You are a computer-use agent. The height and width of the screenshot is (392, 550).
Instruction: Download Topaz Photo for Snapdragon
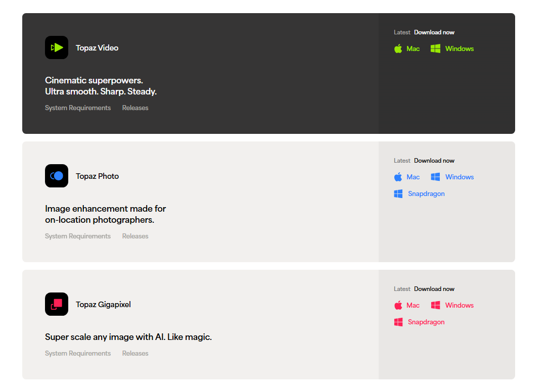pyautogui.click(x=426, y=193)
